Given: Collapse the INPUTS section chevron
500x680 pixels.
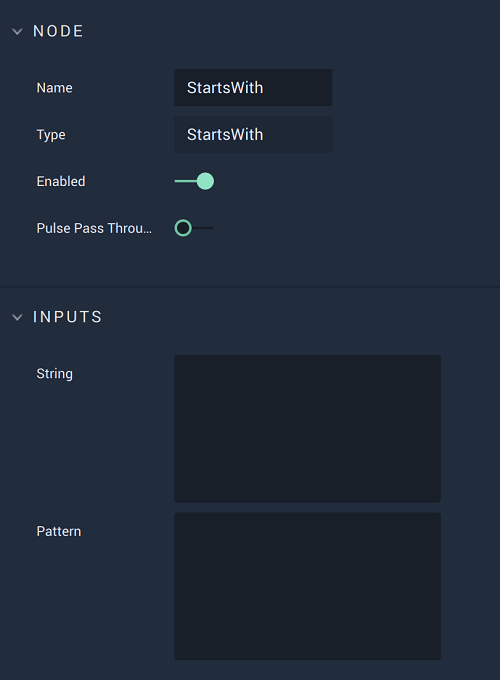Looking at the screenshot, I should (17, 317).
